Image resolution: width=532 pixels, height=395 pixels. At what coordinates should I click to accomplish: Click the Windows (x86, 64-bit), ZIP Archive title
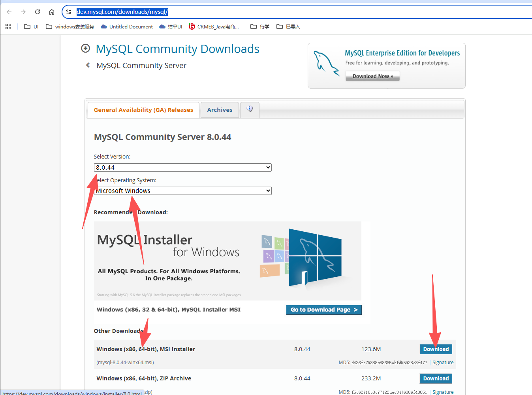point(144,378)
